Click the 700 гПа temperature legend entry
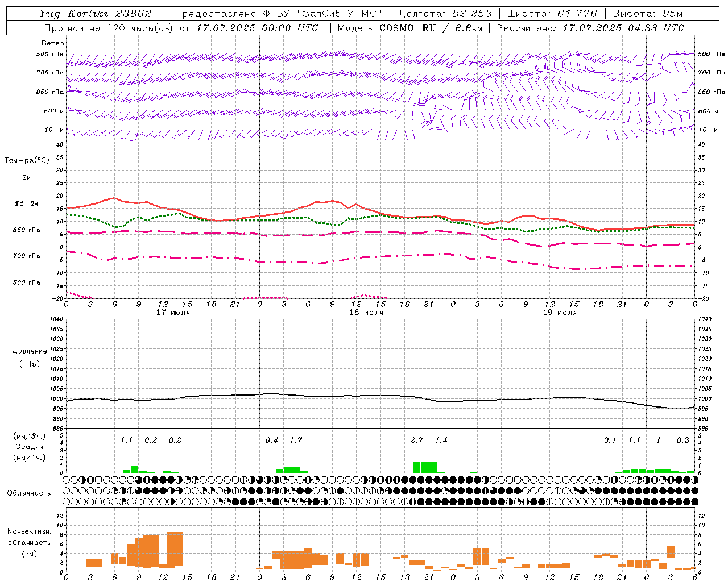Screen dimensions: 728x582 27,256
